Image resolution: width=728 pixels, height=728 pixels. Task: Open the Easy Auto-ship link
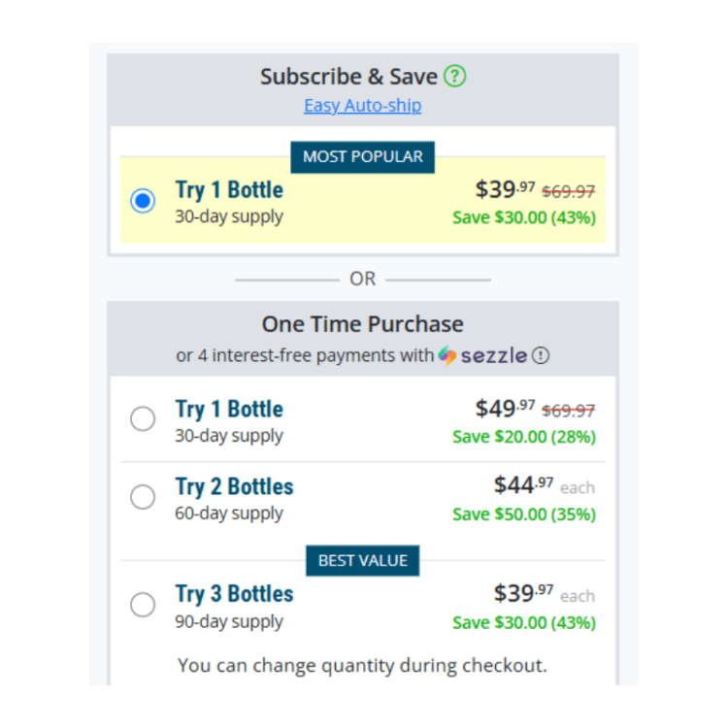click(363, 106)
